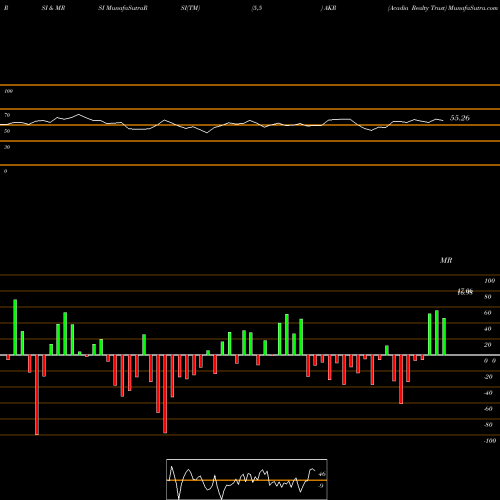The image size is (500, 500).
Task: Click the MR panel title label
Action: tap(446, 260)
